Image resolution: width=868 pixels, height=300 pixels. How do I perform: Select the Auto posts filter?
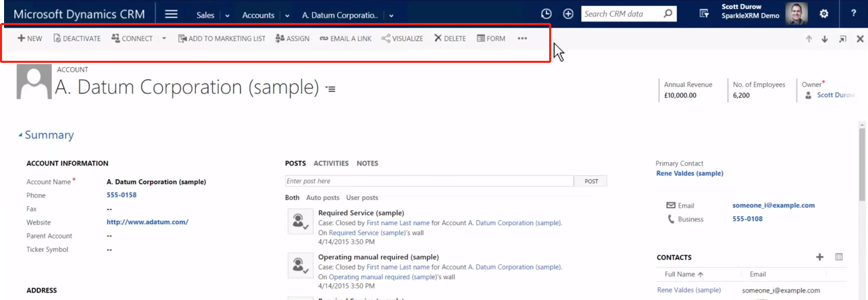coord(323,198)
